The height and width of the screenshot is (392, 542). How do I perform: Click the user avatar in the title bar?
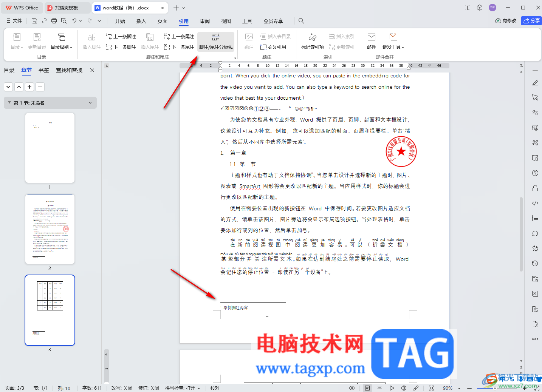492,8
